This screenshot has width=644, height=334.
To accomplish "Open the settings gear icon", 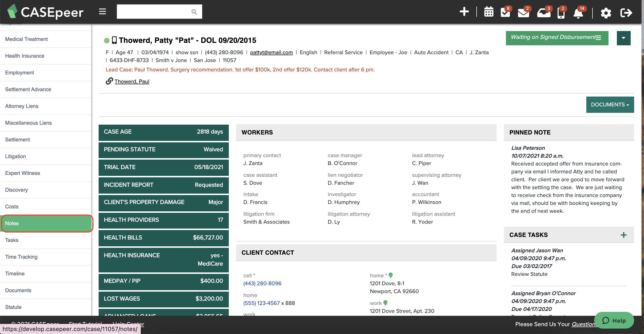I will (606, 13).
